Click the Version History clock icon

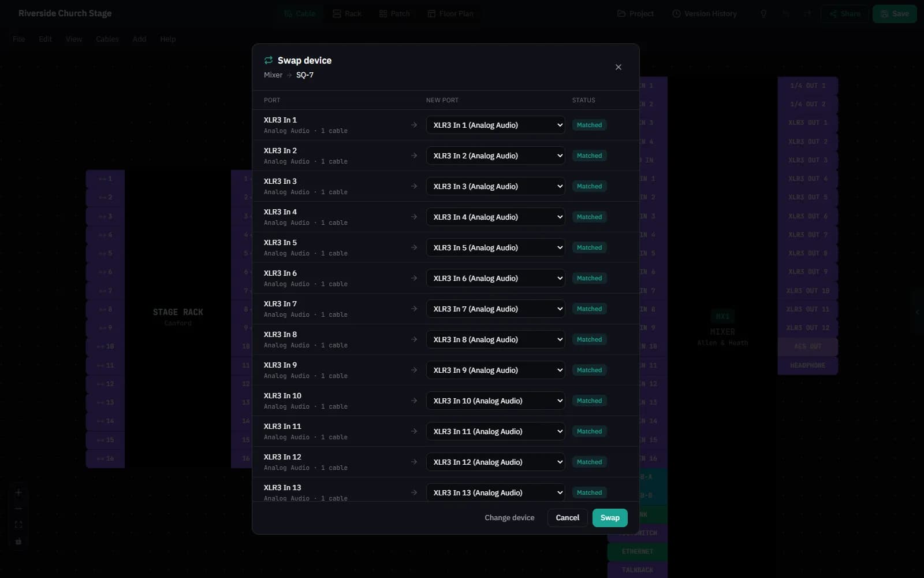(676, 13)
